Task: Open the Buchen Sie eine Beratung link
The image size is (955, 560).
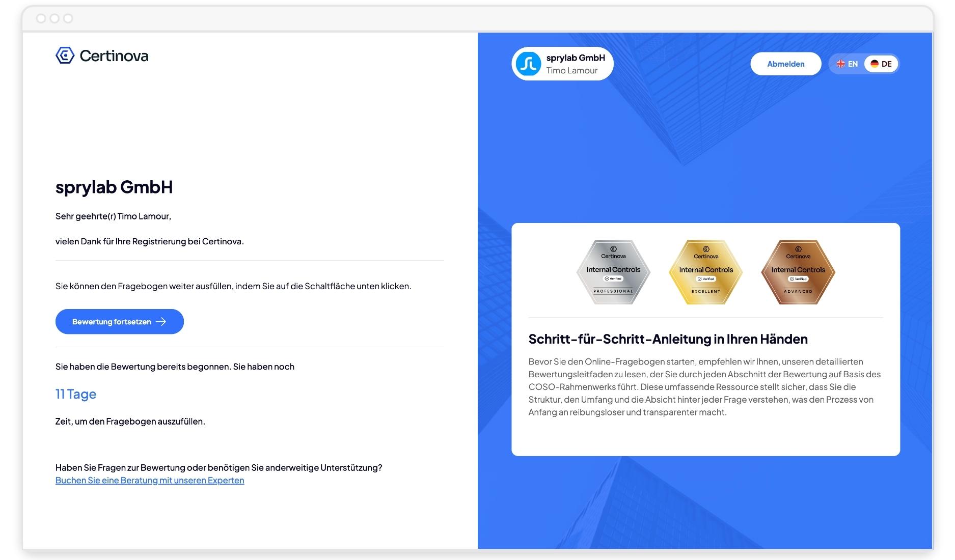Action: click(150, 481)
